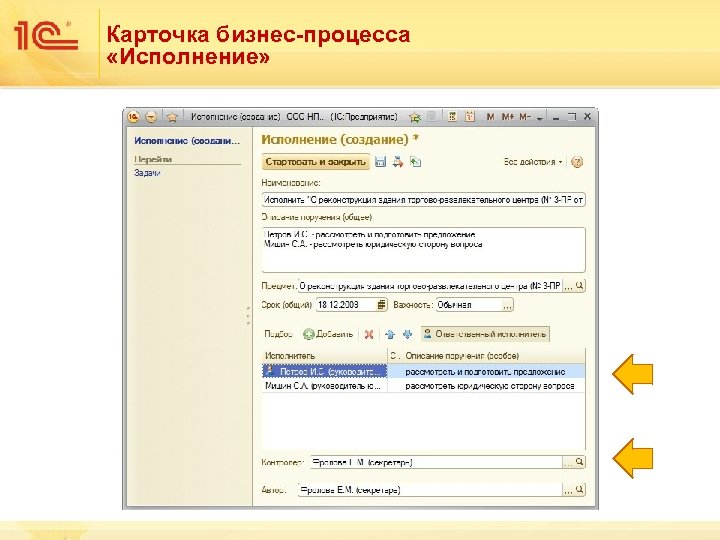The height and width of the screenshot is (540, 720).
Task: Click Описание поручения (общее) text area
Action: (423, 250)
